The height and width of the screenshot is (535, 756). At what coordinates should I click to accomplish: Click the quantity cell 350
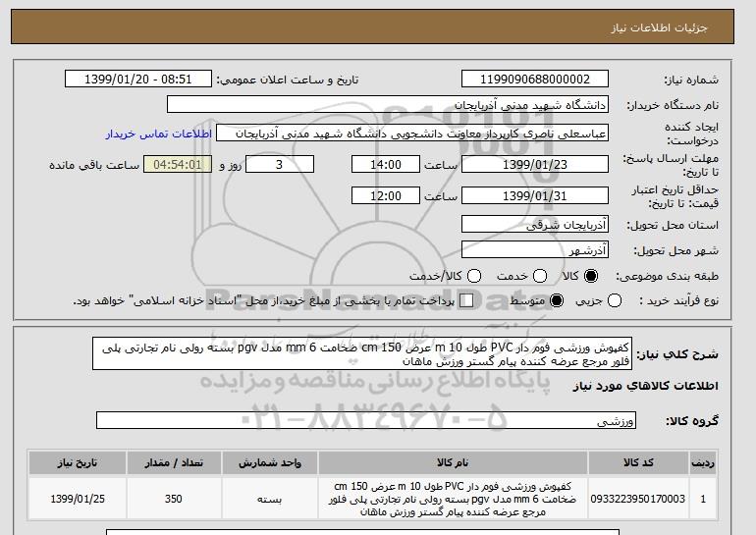[174, 499]
